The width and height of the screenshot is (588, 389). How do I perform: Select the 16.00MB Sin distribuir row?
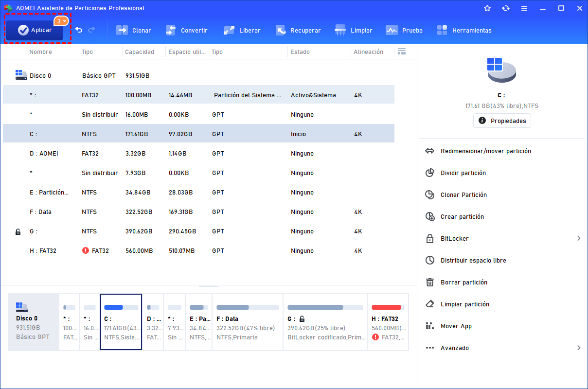[x=198, y=115]
